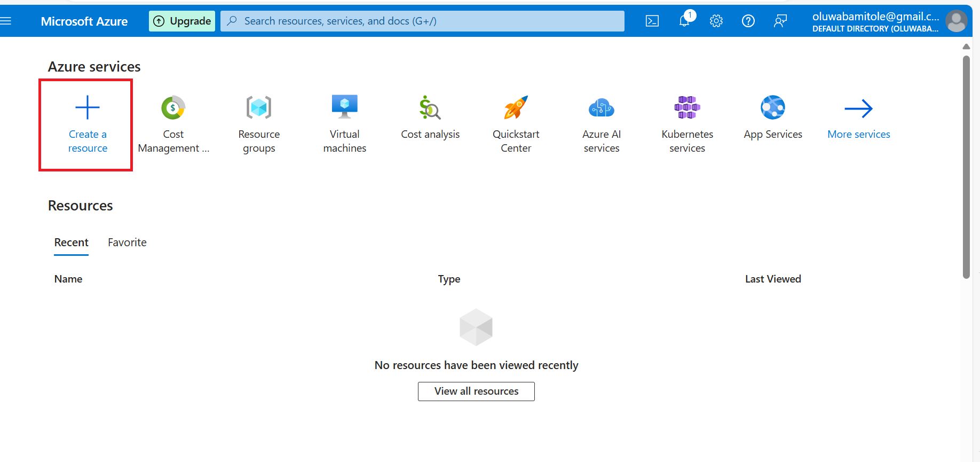This screenshot has width=980, height=462.
Task: Click the account email and directory label
Action: 875,22
